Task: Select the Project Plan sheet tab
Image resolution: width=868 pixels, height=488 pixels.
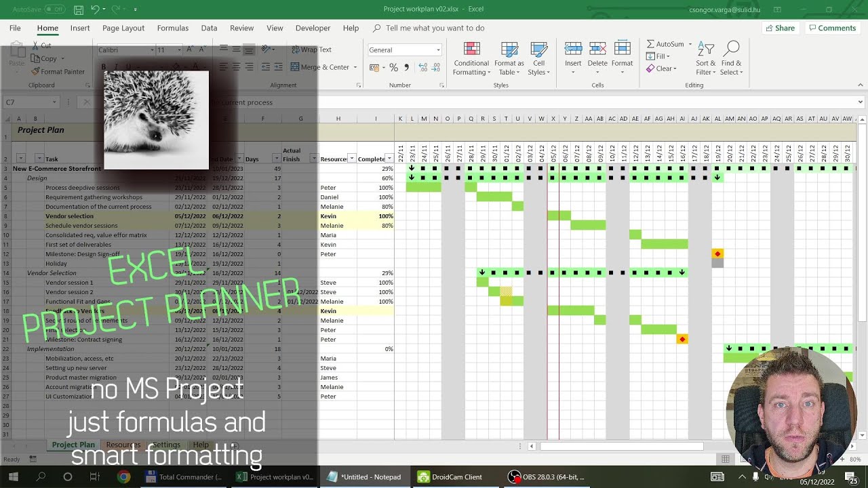Action: click(73, 445)
